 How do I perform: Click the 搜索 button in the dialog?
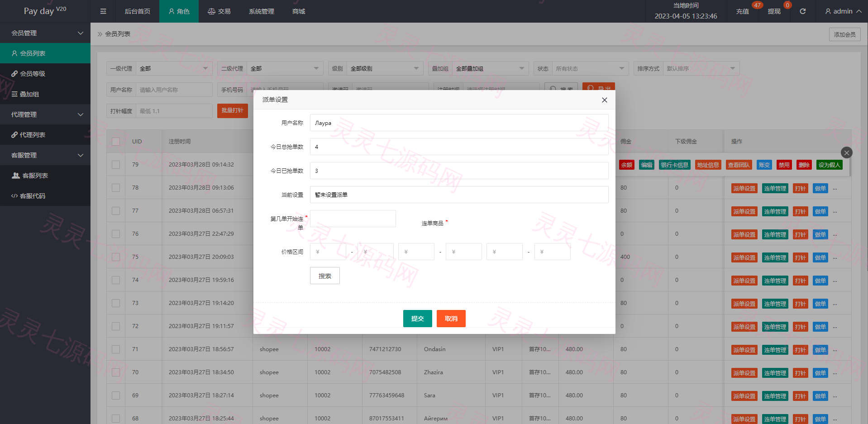(325, 276)
